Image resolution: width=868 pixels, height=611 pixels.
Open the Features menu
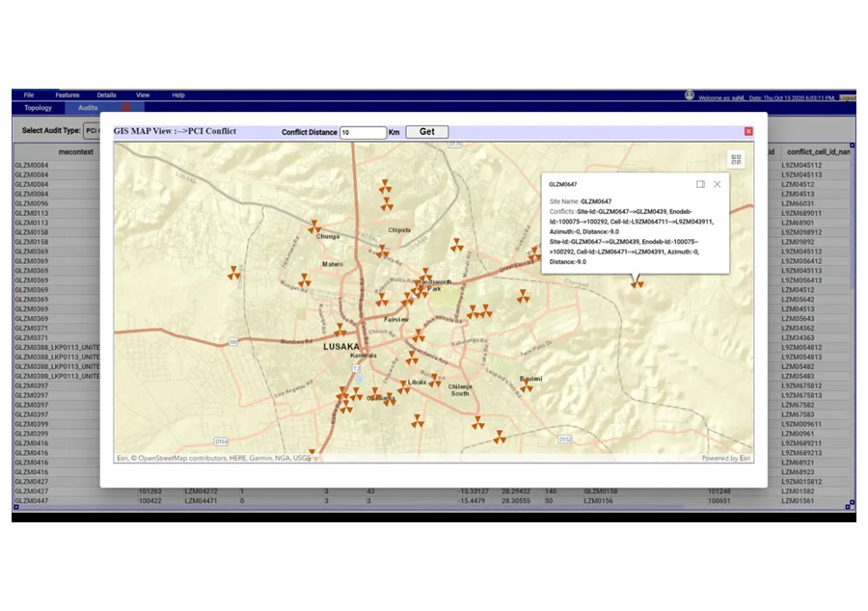68,95
